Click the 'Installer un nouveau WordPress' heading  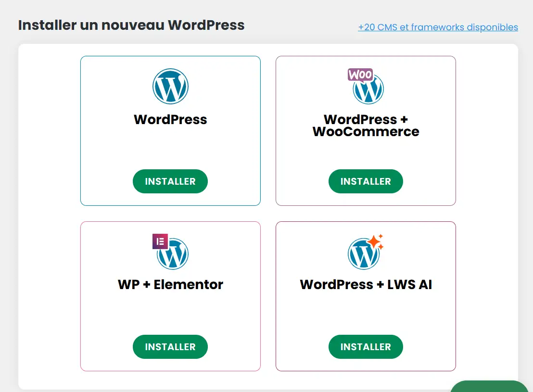pyautogui.click(x=131, y=25)
